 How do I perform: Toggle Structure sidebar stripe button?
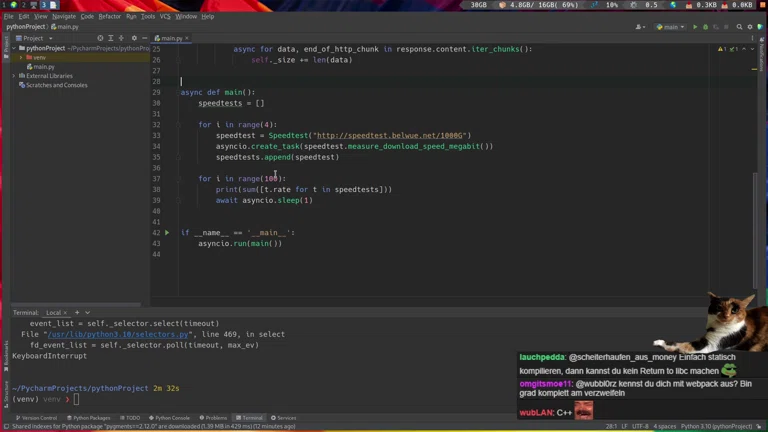(x=6, y=397)
